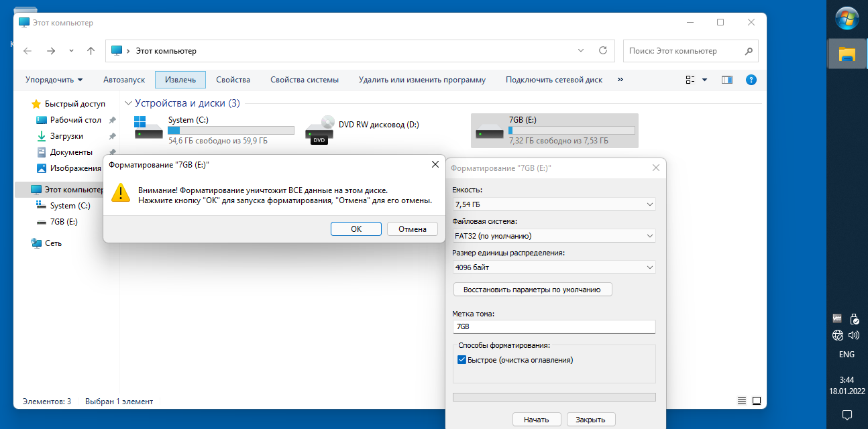Close the Форматирование 7GB format window
868x429 pixels.
(x=655, y=169)
